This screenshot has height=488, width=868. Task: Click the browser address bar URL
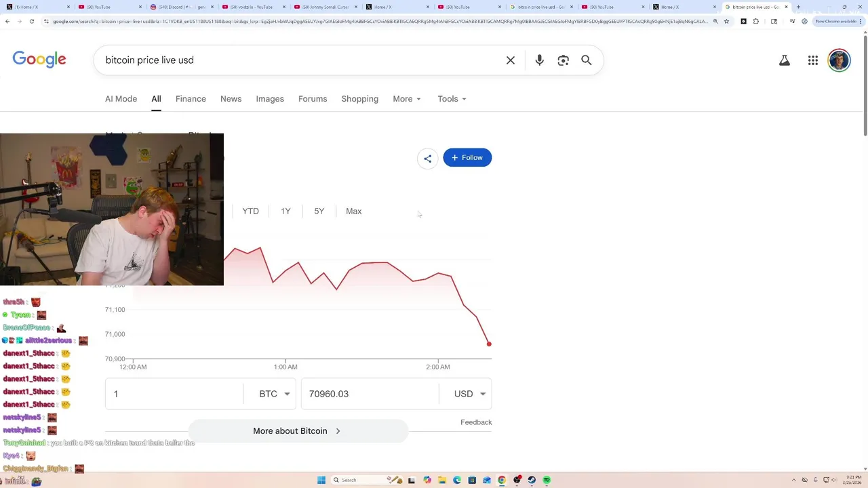coord(380,21)
